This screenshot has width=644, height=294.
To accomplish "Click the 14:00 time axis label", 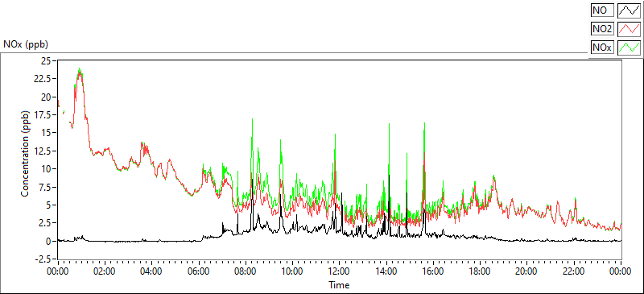I will tap(386, 271).
